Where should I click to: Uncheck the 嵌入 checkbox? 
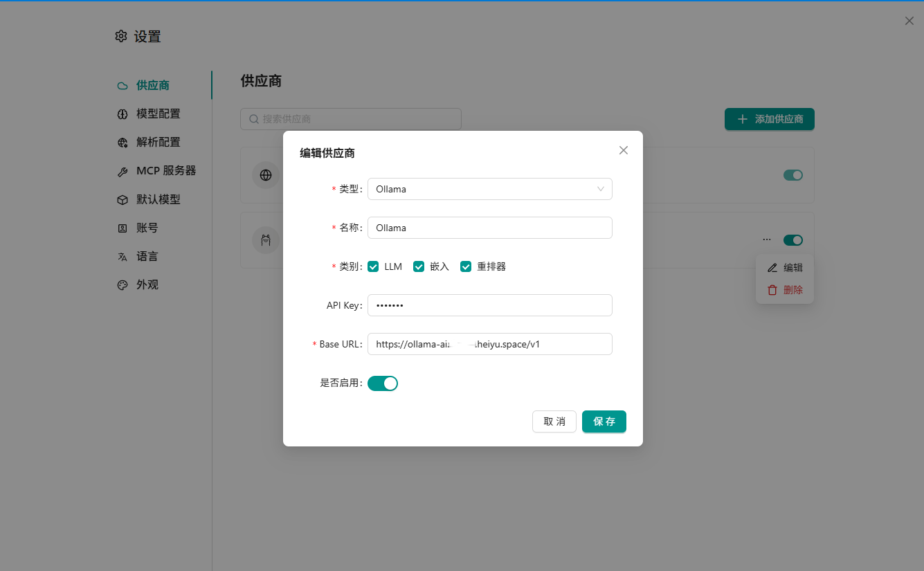pos(419,266)
